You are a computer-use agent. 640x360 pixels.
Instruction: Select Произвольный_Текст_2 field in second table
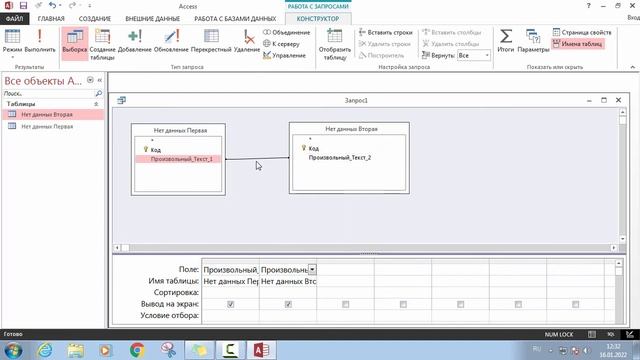tap(340, 158)
